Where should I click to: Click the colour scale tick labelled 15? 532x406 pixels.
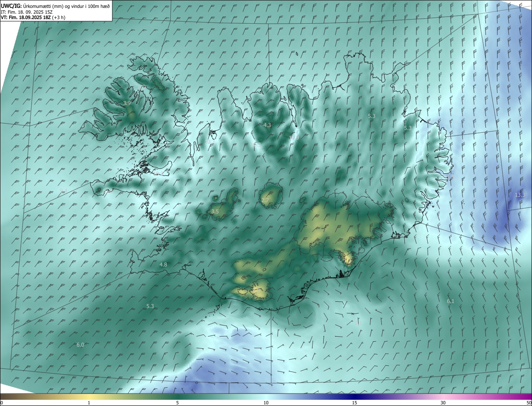pos(355,403)
